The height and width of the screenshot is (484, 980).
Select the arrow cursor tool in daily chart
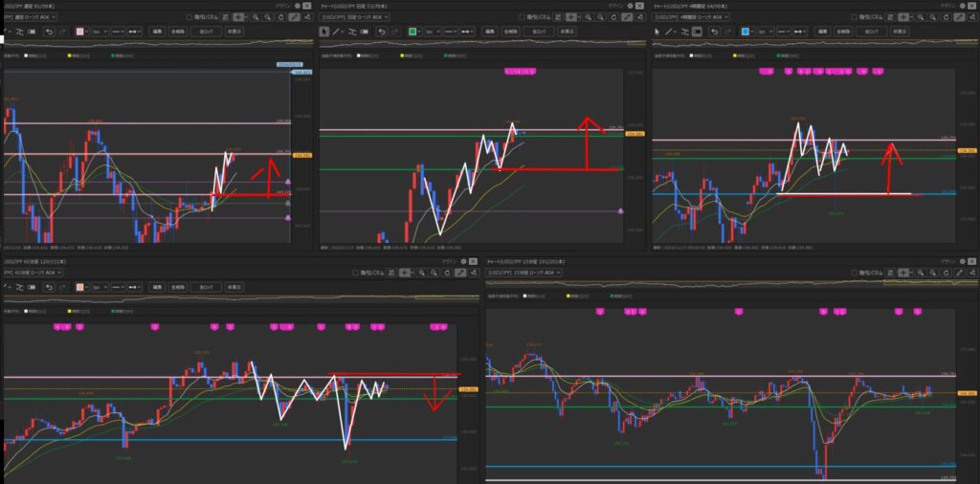click(323, 32)
